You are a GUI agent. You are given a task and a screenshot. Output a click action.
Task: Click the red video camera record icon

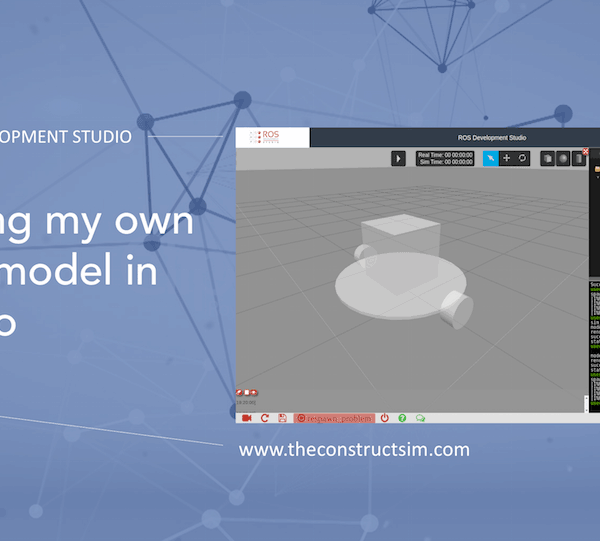pyautogui.click(x=247, y=418)
